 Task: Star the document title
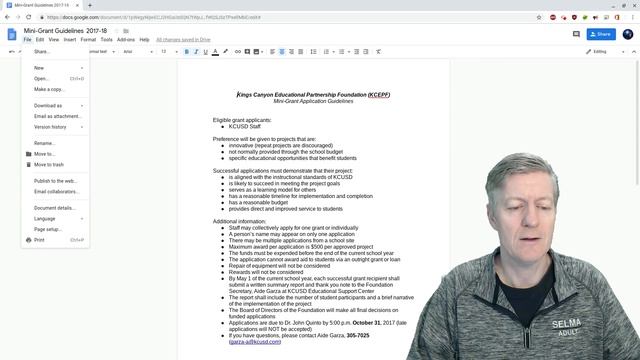(116, 31)
